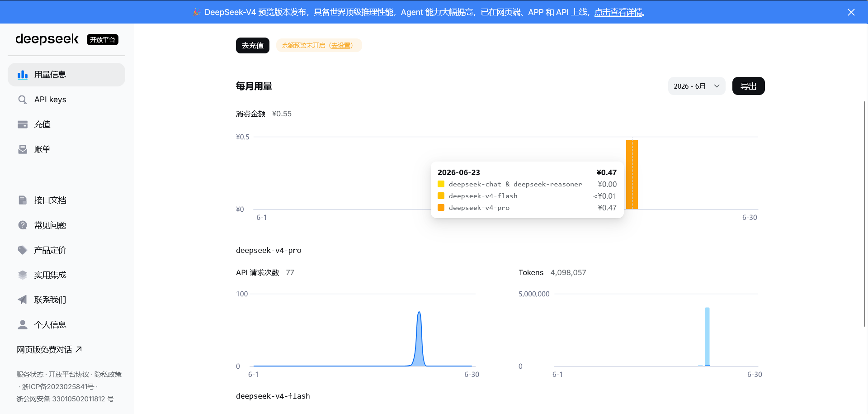Screen dimensions: 868x414
Task: Open the 2026 - 6月 month dropdown
Action: [697, 86]
